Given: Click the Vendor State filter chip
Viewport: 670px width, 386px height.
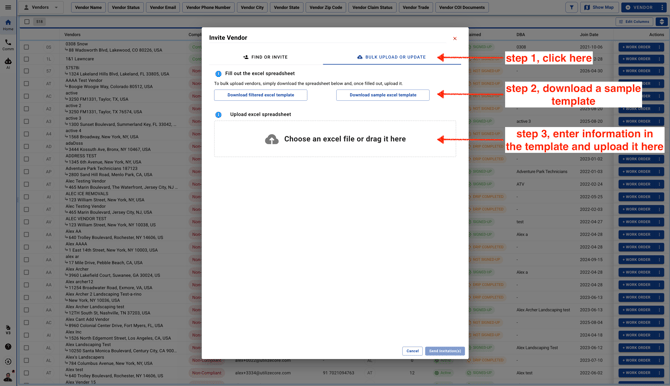Looking at the screenshot, I should [286, 7].
